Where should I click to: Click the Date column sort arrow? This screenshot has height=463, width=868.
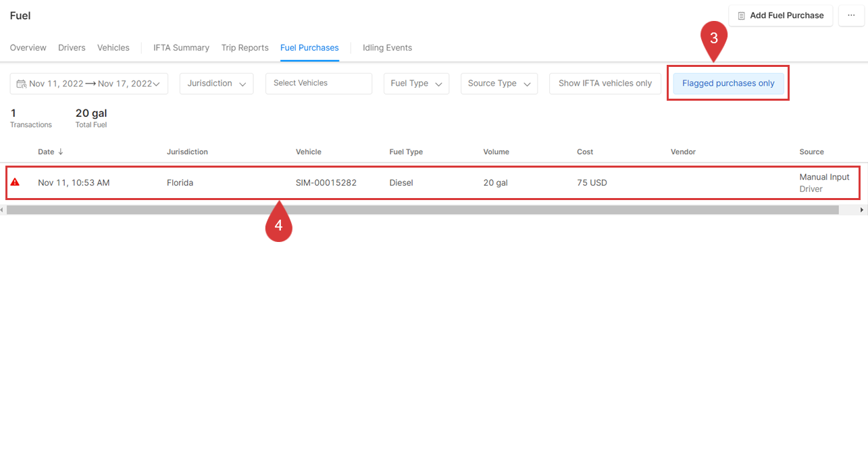tap(61, 152)
